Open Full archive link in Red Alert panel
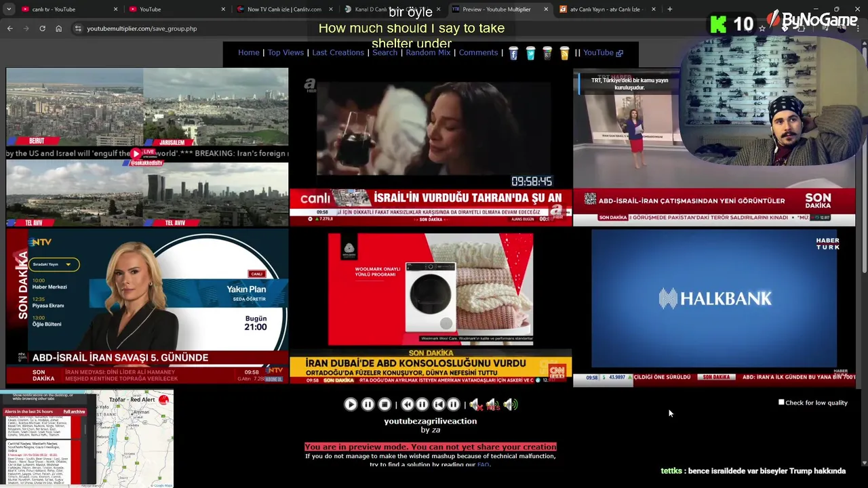The width and height of the screenshot is (868, 488). (74, 411)
